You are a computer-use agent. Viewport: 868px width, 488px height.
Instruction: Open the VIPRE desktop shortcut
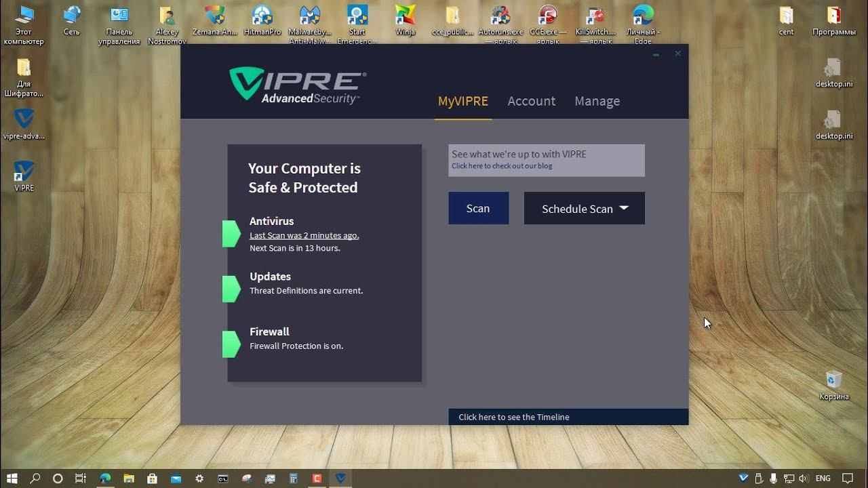coord(24,176)
